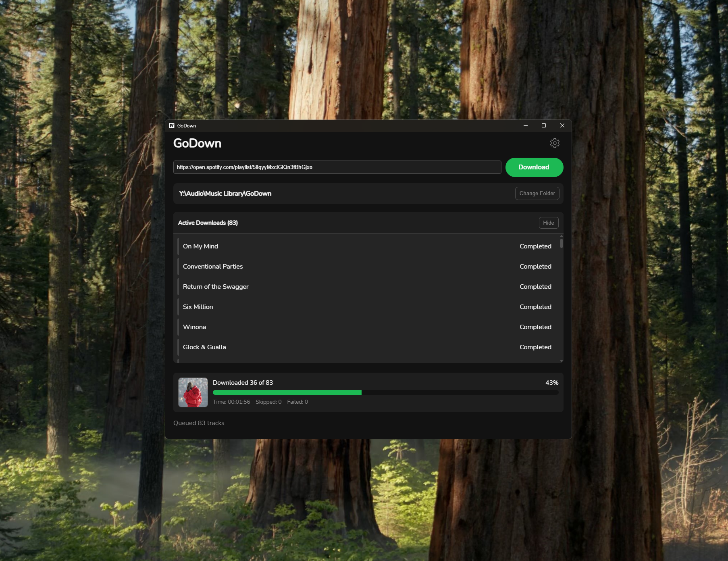This screenshot has width=728, height=561.
Task: Maximize the GoDown window
Action: [544, 126]
